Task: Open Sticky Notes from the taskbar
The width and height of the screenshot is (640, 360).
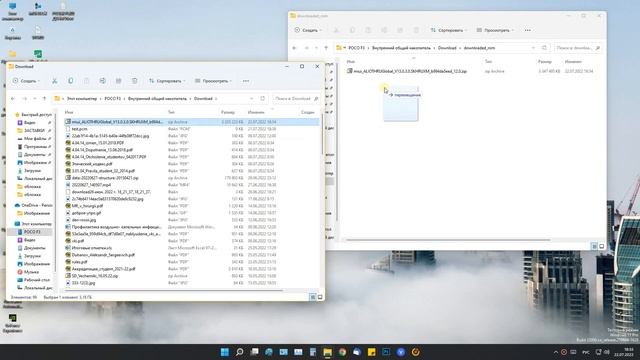Action: click(371, 352)
